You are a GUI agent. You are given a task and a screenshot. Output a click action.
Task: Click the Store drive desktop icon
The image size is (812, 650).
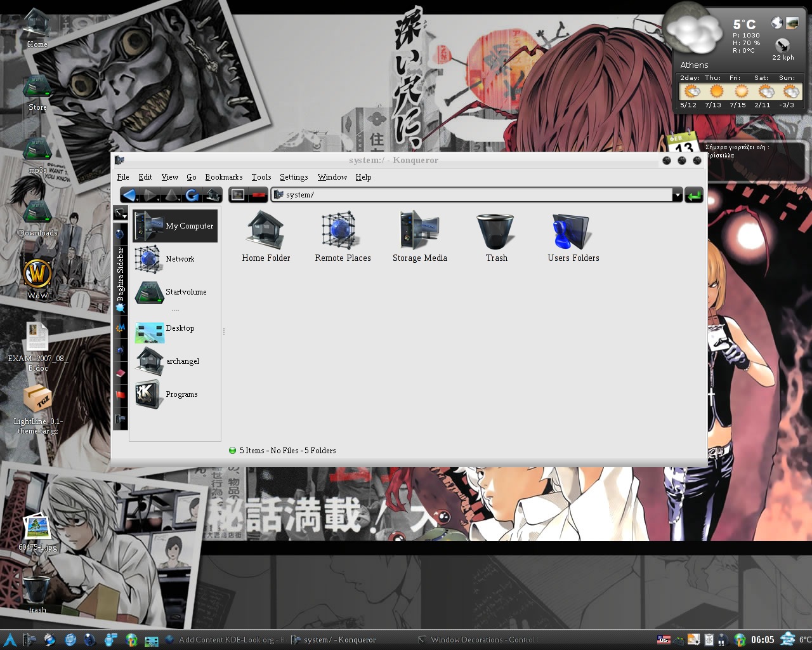pyautogui.click(x=37, y=93)
